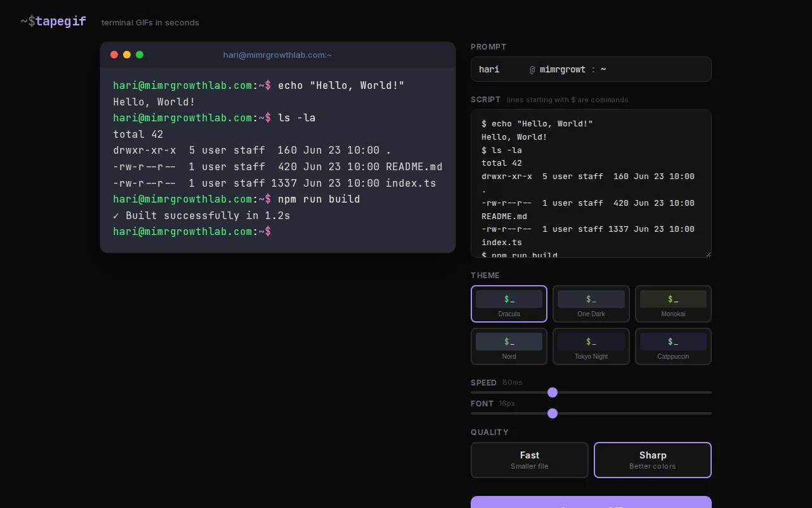Viewport: 812px width, 508px height.
Task: Click the purple generate button at bottom
Action: pos(591,502)
